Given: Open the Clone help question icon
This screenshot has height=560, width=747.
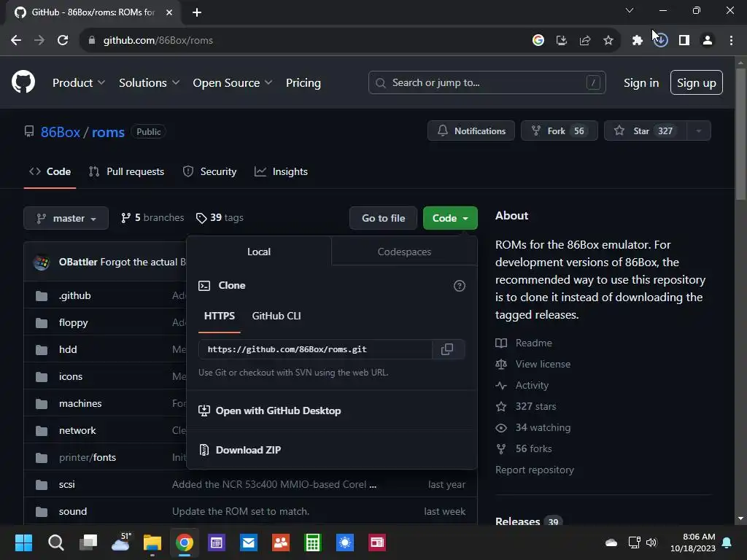Looking at the screenshot, I should 460,286.
